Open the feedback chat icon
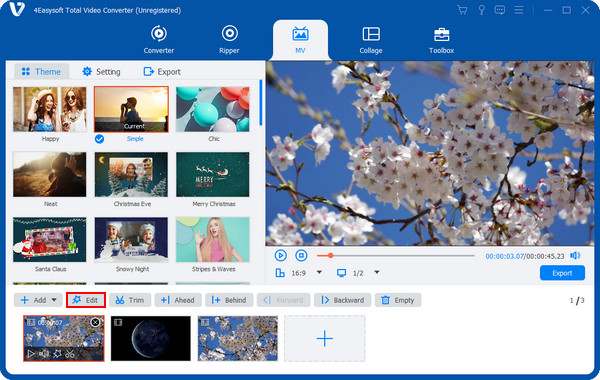The height and width of the screenshot is (380, 600). coord(500,10)
